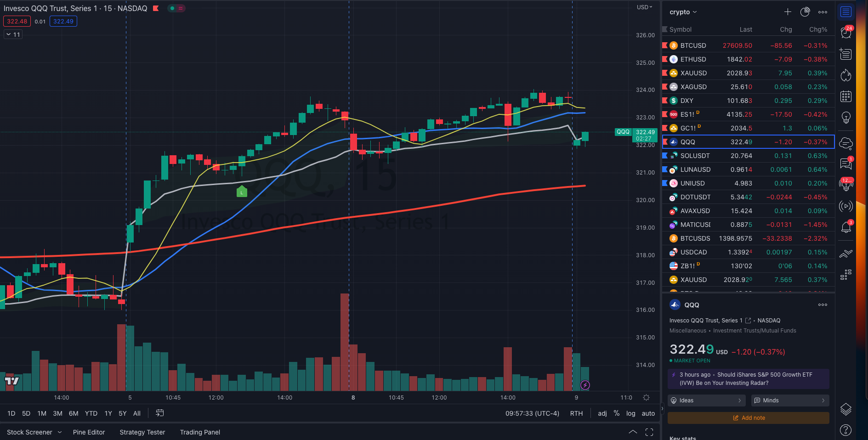Toggle log scale mode

(x=630, y=413)
